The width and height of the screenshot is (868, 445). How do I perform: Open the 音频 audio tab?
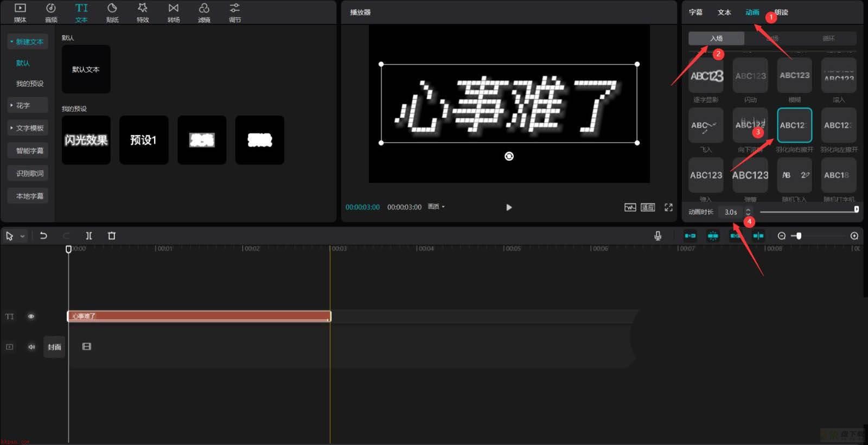click(51, 12)
